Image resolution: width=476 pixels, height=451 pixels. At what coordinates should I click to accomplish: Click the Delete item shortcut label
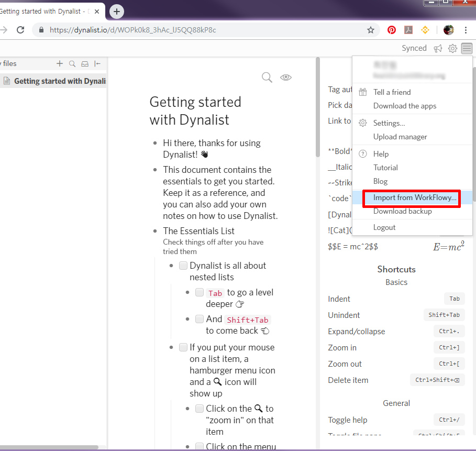point(348,380)
